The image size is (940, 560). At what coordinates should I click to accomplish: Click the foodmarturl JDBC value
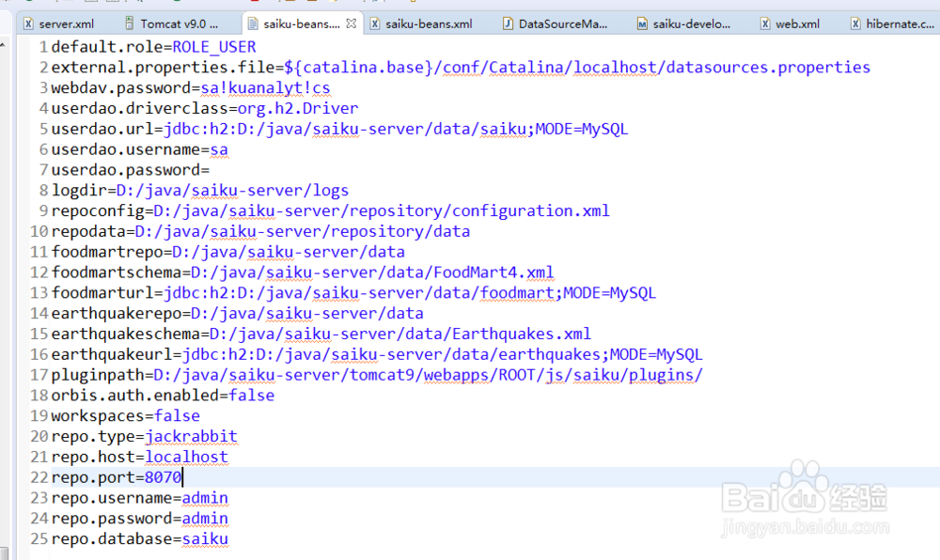click(x=410, y=293)
